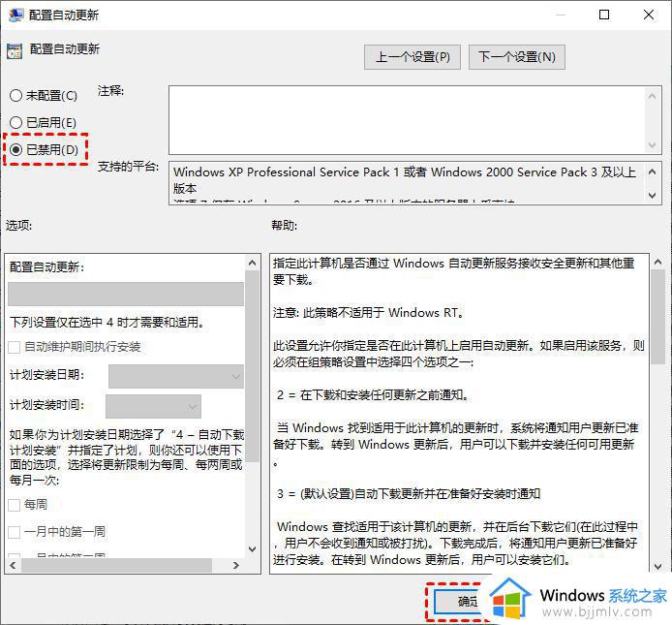672x625 pixels.
Task: Click options panel horizontal scroll left arrow
Action: click(x=13, y=565)
